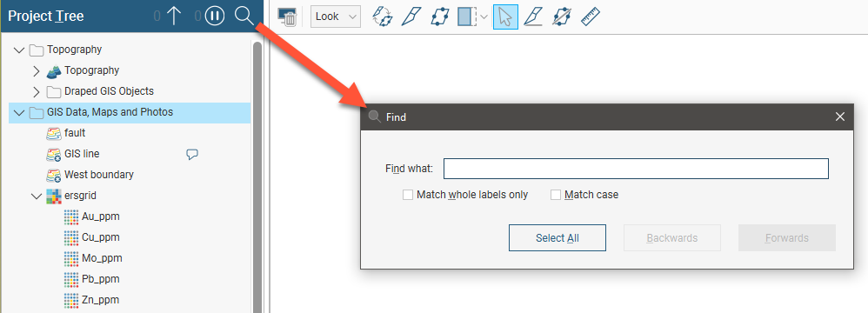Open the comment bubble on GIS line
Viewport: 868px width, 313px height.
192,154
